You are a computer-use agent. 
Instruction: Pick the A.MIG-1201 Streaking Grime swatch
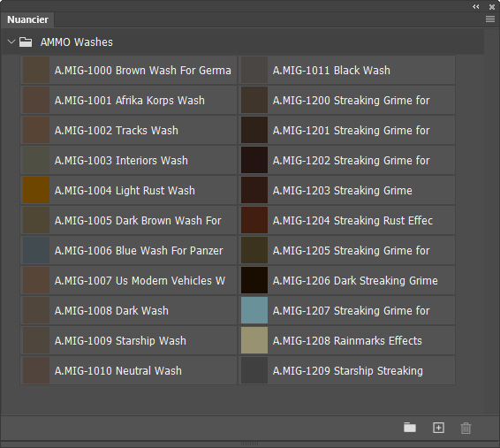254,130
